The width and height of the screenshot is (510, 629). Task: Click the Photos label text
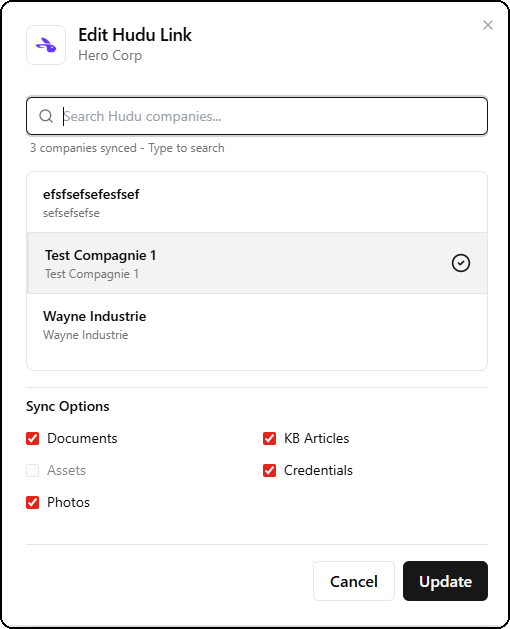click(68, 503)
